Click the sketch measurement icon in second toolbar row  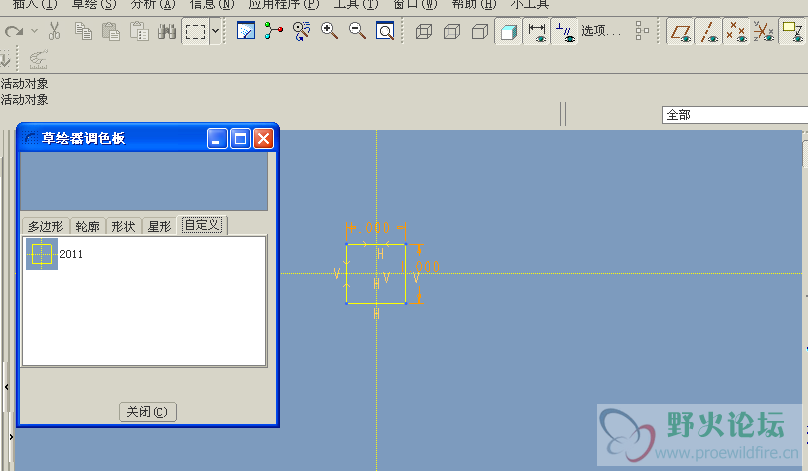[x=38, y=59]
